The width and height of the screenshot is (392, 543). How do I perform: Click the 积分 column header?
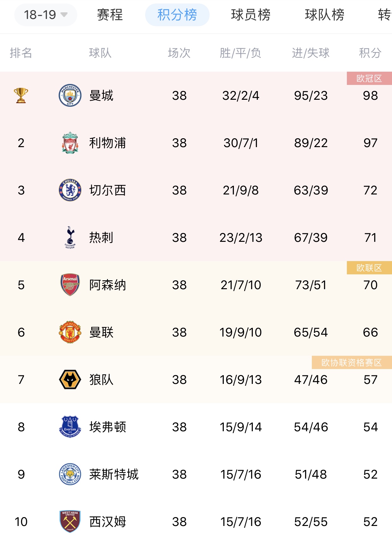click(370, 53)
